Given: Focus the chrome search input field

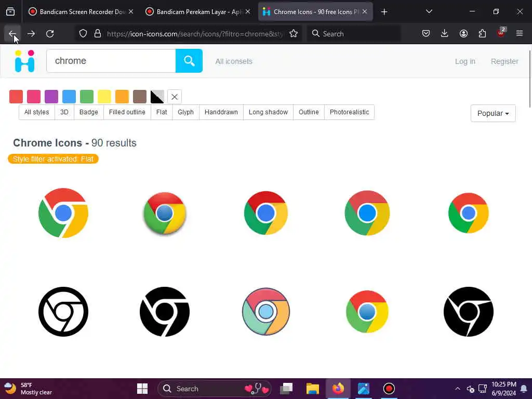Looking at the screenshot, I should 111,61.
